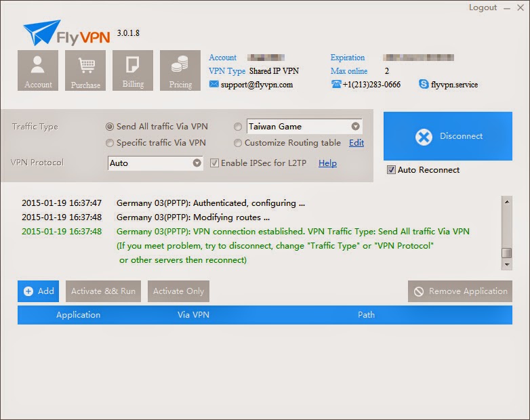Close the FlyVPN window

click(521, 7)
